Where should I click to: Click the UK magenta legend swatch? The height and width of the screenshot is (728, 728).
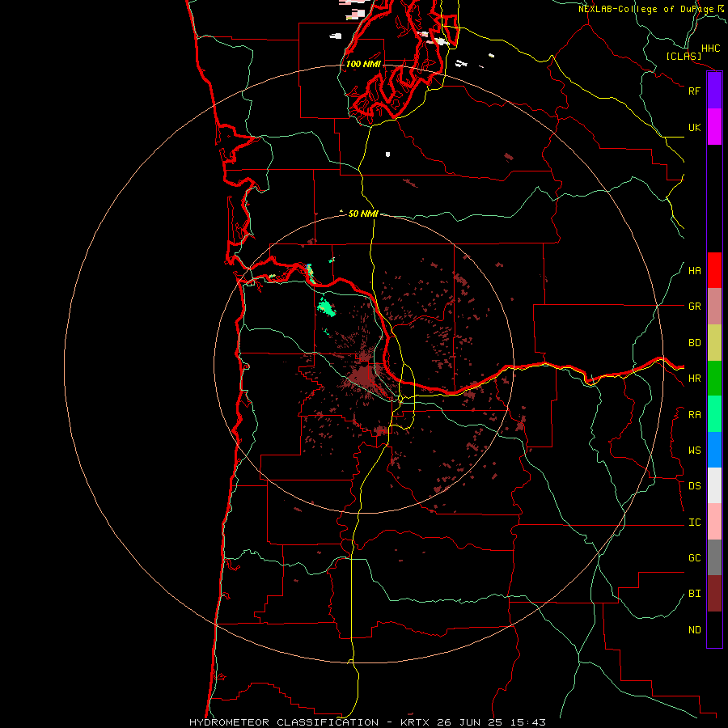[714, 127]
